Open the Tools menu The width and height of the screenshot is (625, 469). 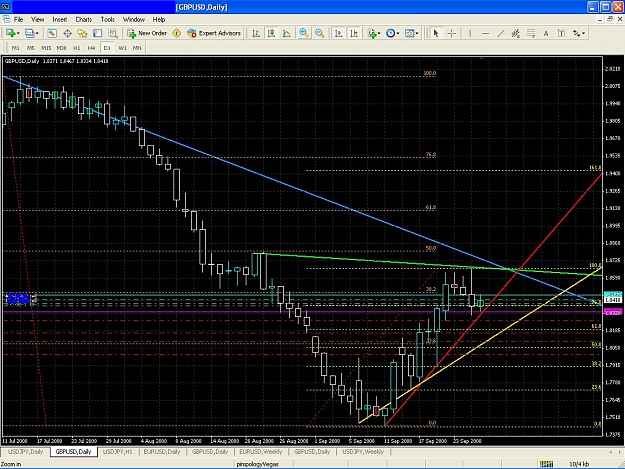[108, 19]
